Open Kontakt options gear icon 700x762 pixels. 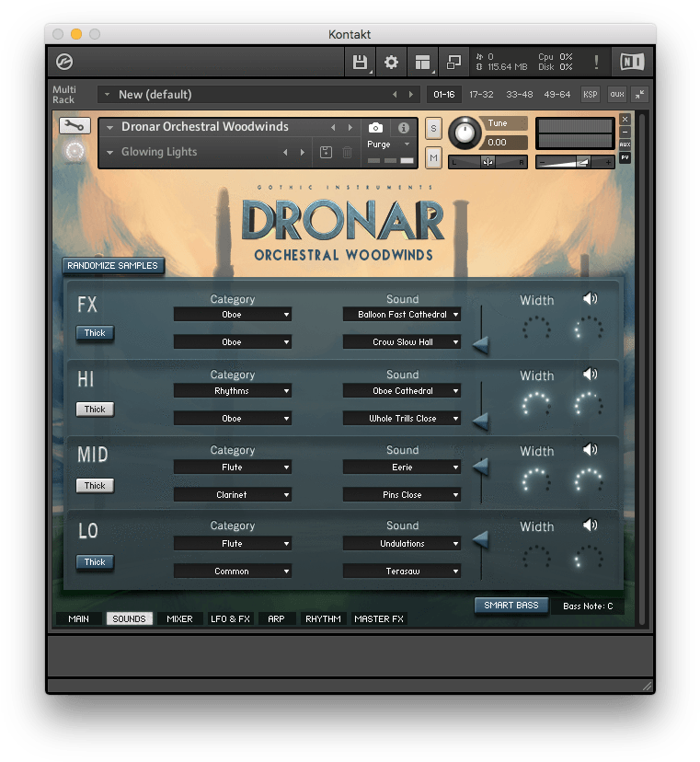pos(391,62)
